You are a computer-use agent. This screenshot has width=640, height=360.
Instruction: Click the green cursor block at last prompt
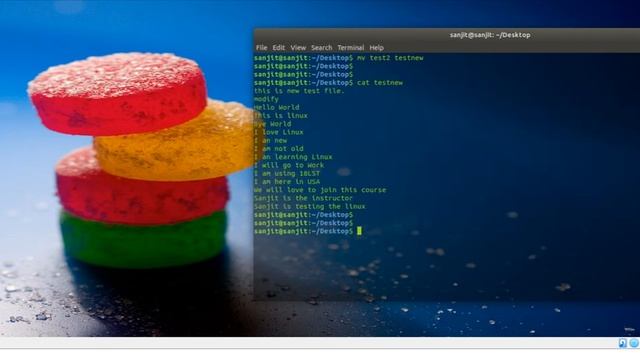359,231
